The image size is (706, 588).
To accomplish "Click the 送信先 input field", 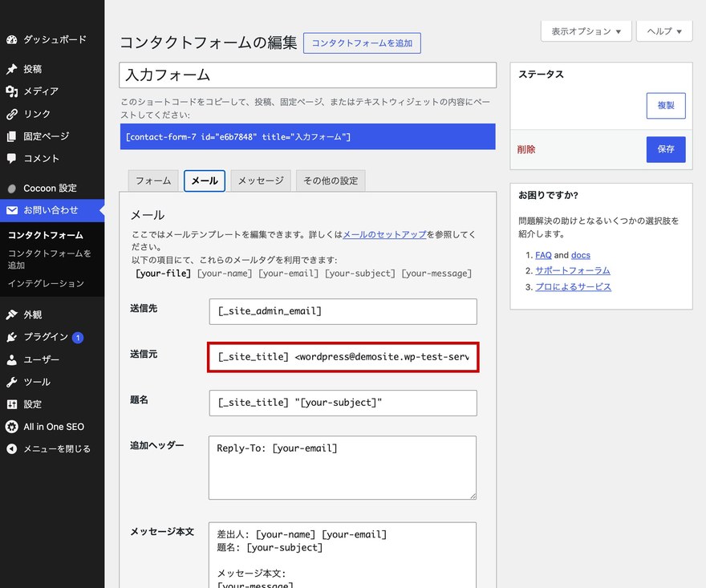I will click(x=343, y=311).
